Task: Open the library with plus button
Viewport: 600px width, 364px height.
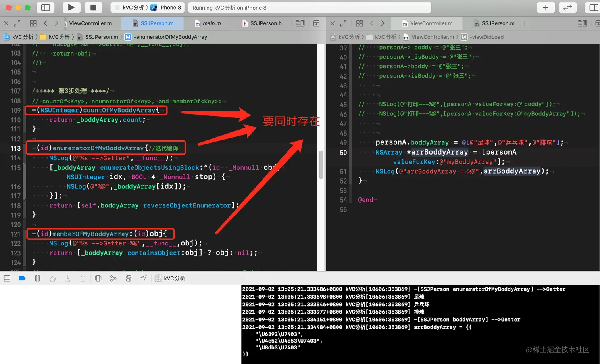Action: (546, 7)
